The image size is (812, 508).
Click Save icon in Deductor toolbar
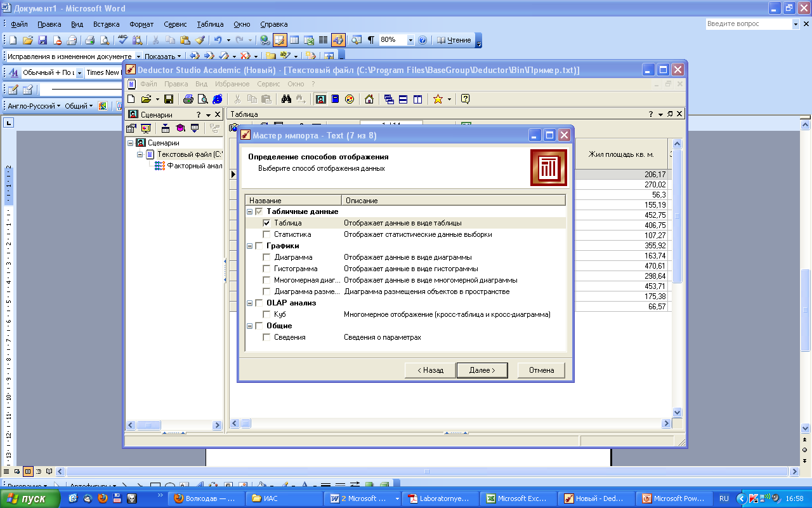pyautogui.click(x=169, y=99)
